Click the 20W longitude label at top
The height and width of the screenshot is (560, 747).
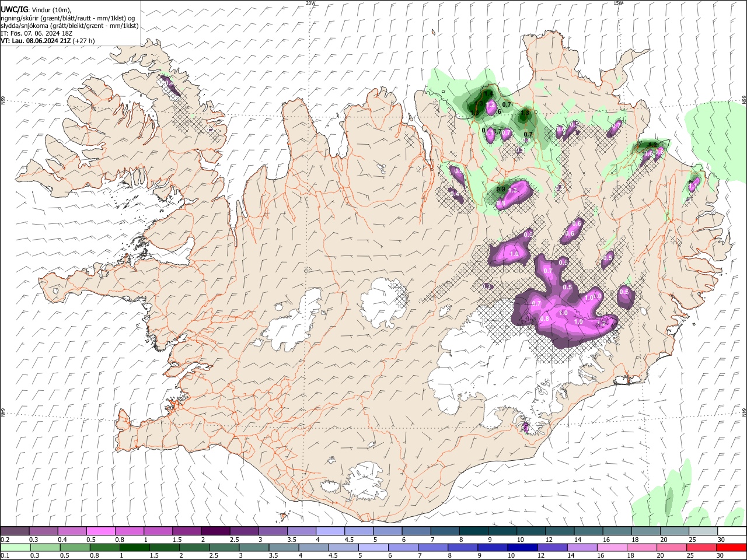(311, 3)
